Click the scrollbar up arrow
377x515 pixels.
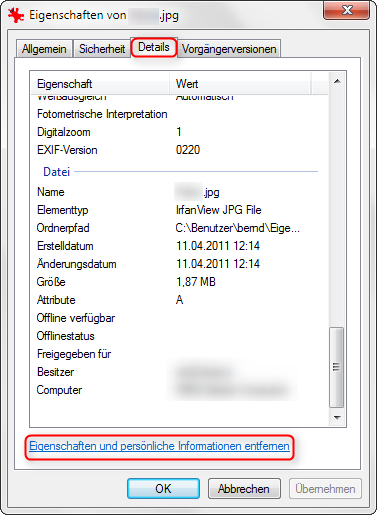(337, 81)
